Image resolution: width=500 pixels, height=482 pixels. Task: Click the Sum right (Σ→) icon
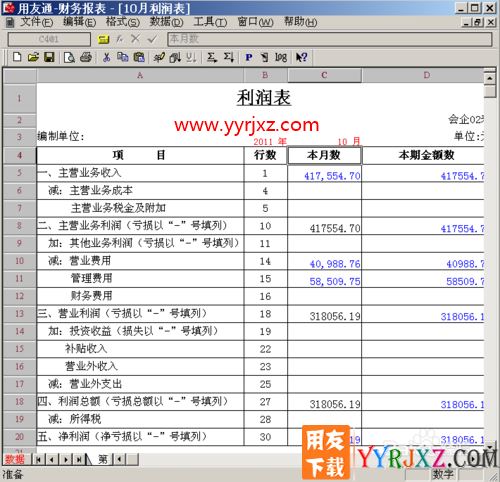tap(212, 57)
